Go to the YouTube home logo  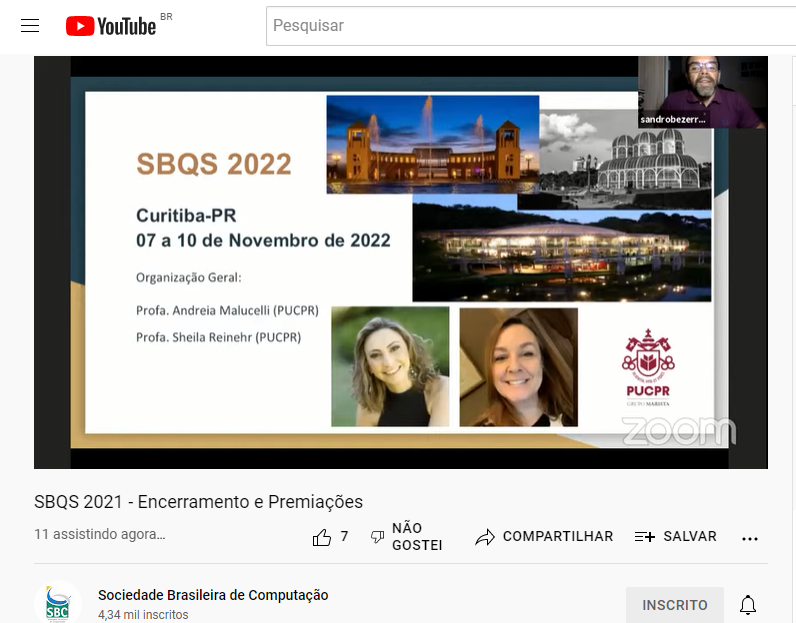111,26
